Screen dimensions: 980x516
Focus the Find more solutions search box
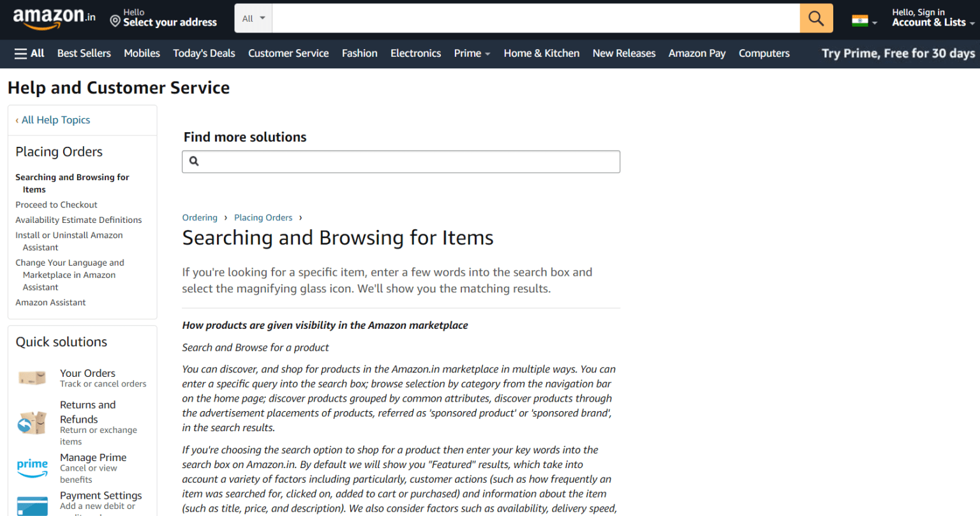[x=401, y=162]
